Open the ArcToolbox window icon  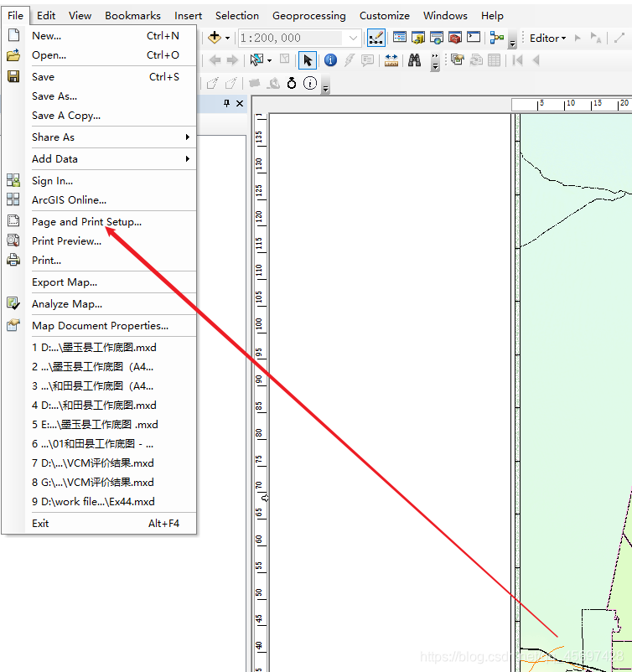pyautogui.click(x=455, y=38)
